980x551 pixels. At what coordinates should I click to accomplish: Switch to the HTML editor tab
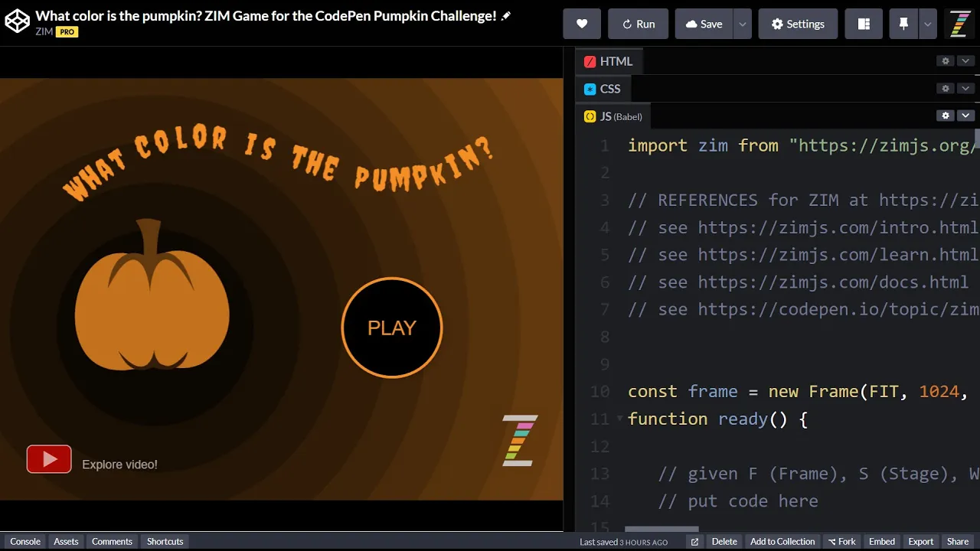click(x=609, y=61)
